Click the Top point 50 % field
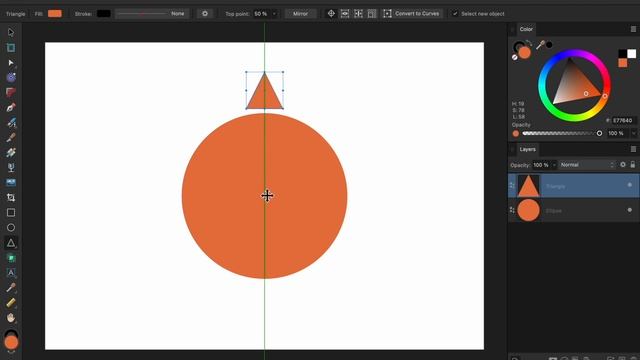Image resolution: width=640 pixels, height=360 pixels. (x=261, y=14)
